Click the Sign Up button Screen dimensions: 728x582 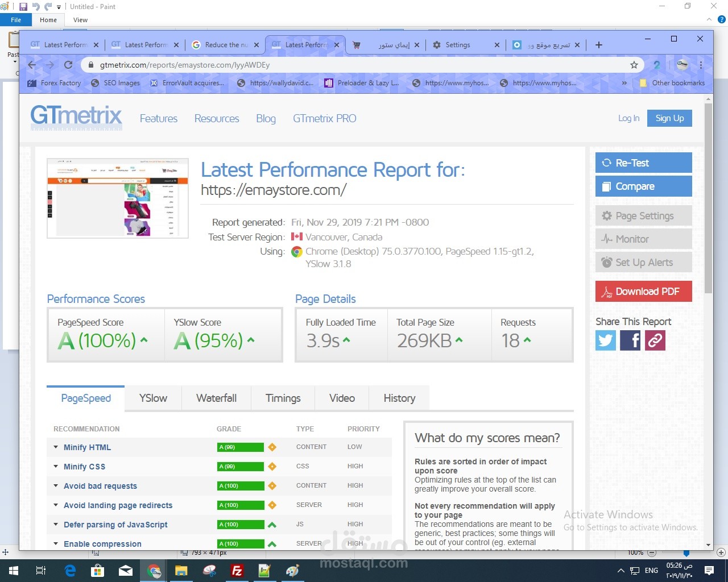coord(669,118)
